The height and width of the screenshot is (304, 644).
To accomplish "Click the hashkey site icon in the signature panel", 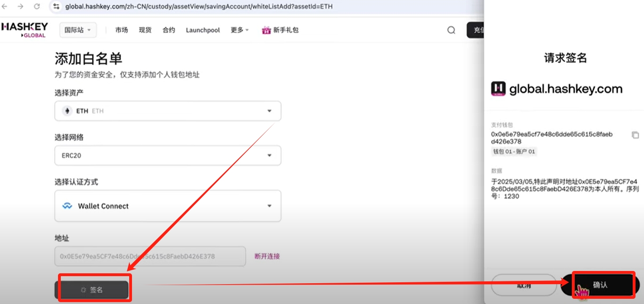I will pyautogui.click(x=498, y=89).
